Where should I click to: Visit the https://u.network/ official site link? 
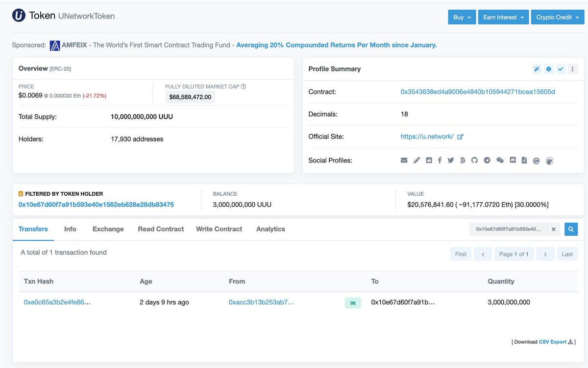point(427,137)
